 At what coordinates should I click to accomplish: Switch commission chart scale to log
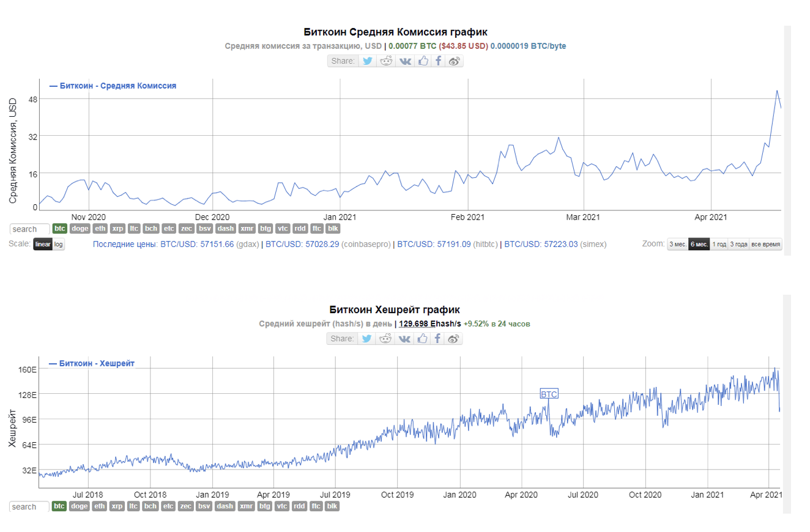pos(58,245)
